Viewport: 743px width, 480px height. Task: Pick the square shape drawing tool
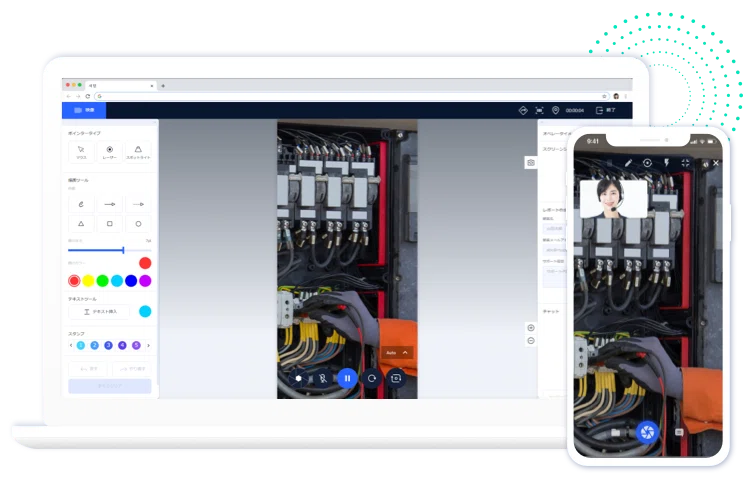(x=109, y=224)
